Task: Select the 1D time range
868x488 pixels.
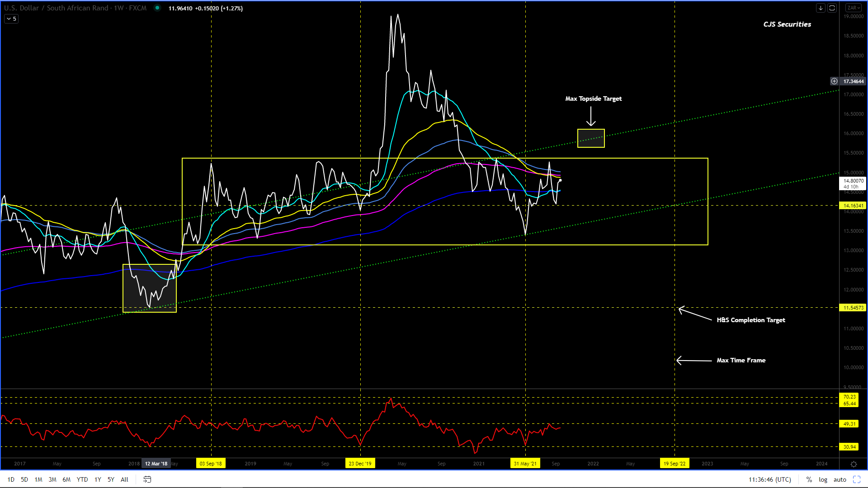Action: click(x=11, y=479)
